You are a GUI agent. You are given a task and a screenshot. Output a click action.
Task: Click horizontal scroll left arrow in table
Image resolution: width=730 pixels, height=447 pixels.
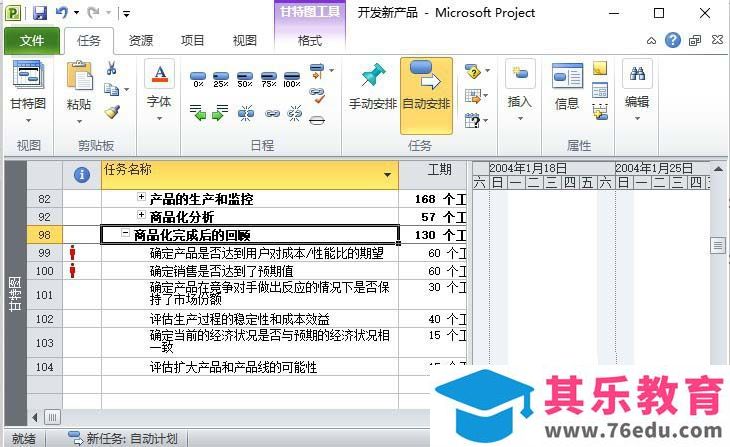[x=34, y=417]
